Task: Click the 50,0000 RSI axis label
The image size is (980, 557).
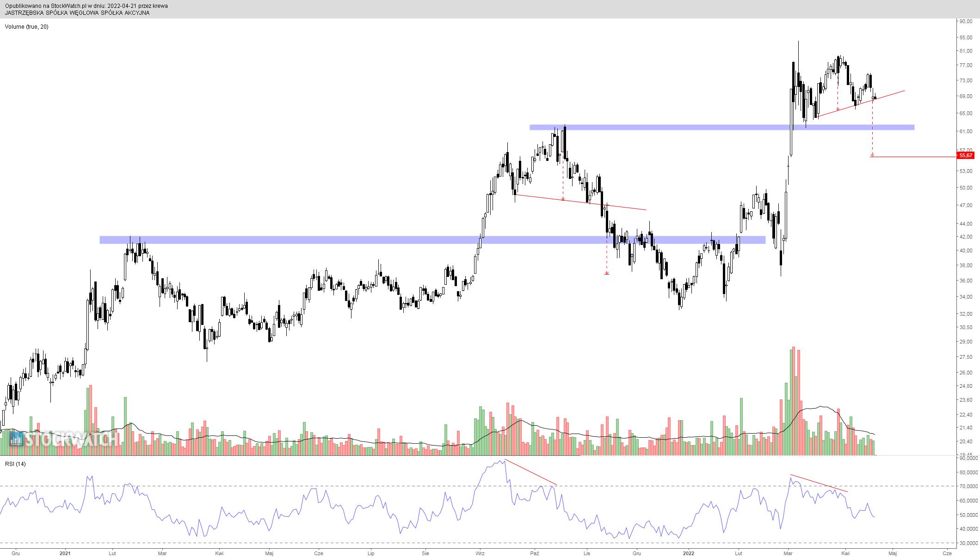Action: click(968, 515)
